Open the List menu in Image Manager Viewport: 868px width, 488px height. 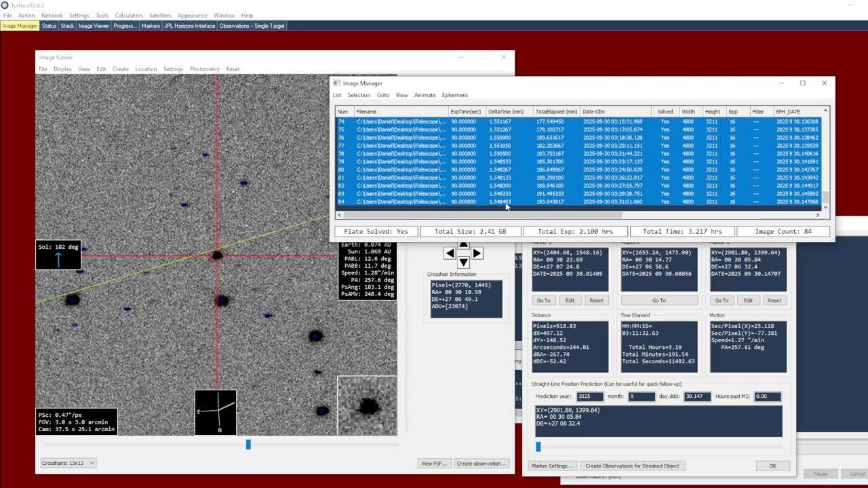(x=337, y=95)
